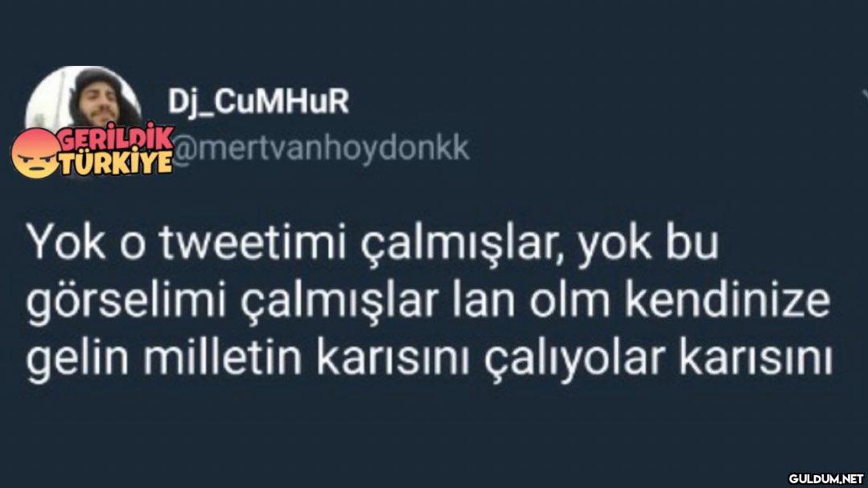The width and height of the screenshot is (868, 488).
Task: Click the word "olm" in the tweet
Action: pyautogui.click(x=570, y=301)
